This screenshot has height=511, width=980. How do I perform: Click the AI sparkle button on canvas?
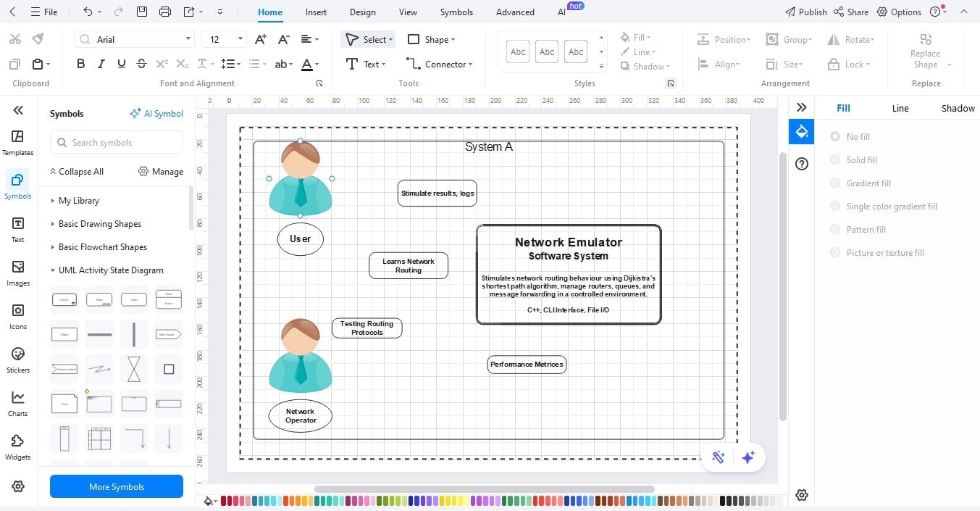tap(748, 457)
